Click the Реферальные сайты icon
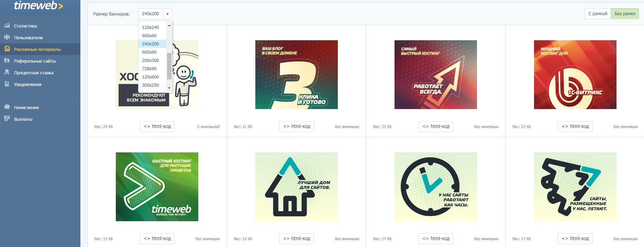 coord(7,61)
